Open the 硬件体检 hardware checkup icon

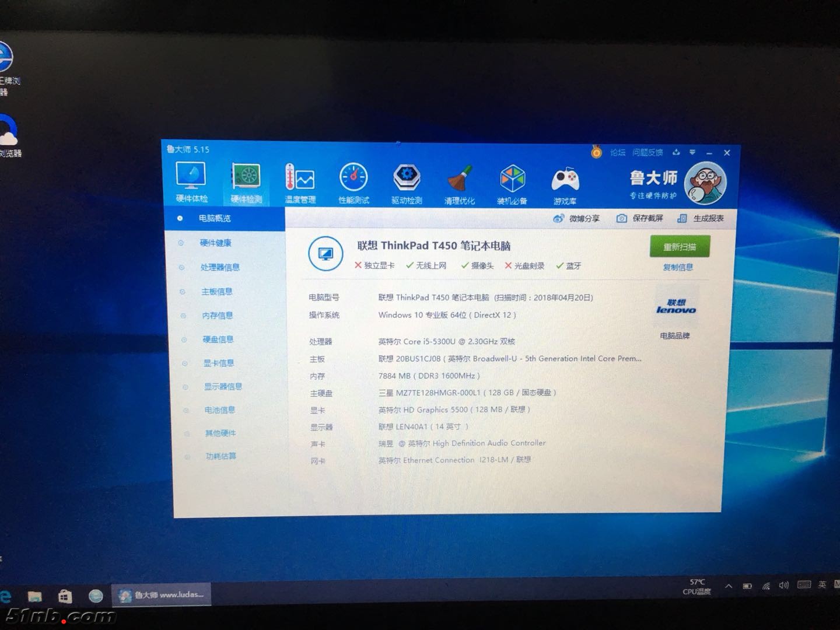191,182
